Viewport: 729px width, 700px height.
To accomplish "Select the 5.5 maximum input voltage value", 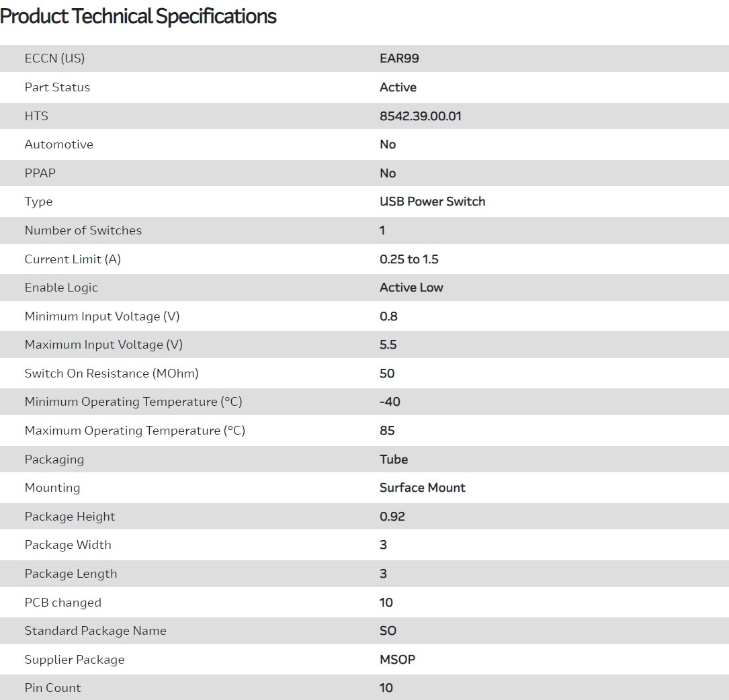I will (x=388, y=345).
